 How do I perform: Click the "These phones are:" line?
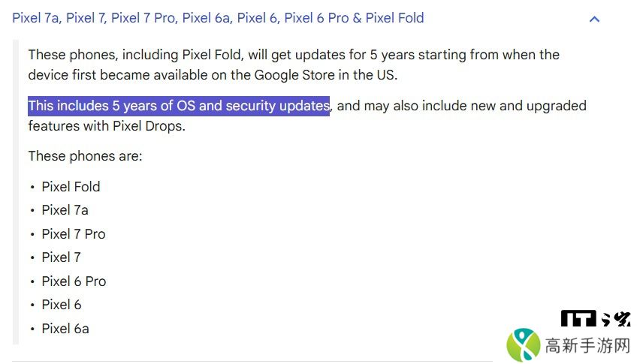click(85, 156)
